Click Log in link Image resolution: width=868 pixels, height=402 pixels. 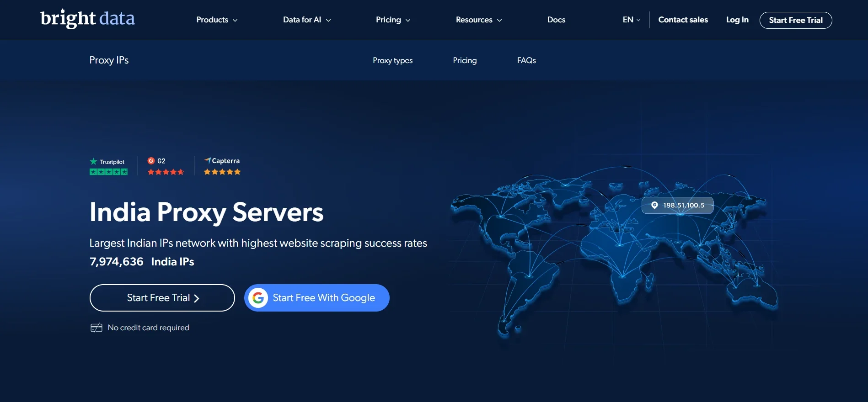pos(737,20)
